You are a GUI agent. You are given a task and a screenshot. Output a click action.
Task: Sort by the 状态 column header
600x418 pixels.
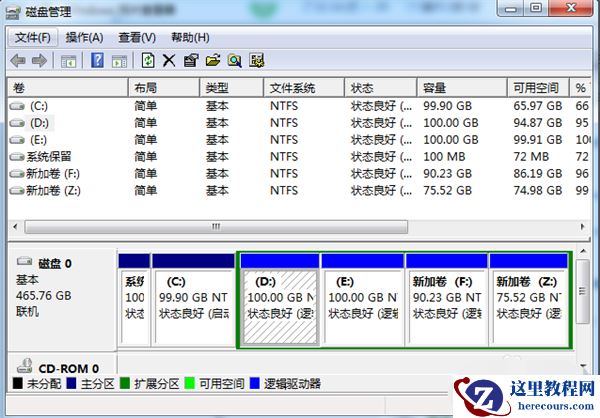coord(380,88)
